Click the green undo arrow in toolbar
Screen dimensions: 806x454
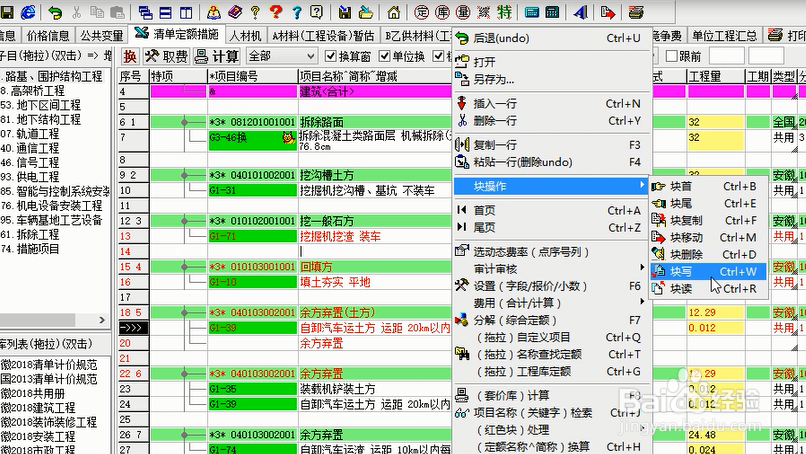pyautogui.click(x=55, y=12)
